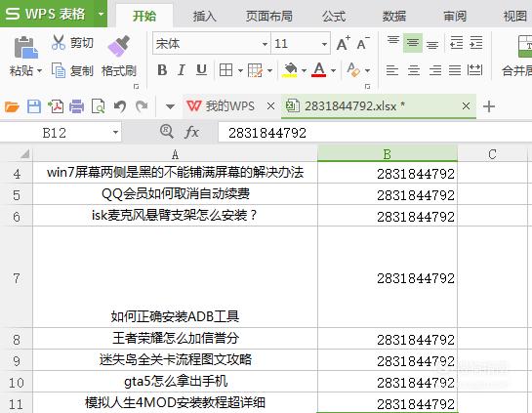The height and width of the screenshot is (413, 532).
Task: Open font settings dialog launcher
Action: pyautogui.click(x=367, y=87)
